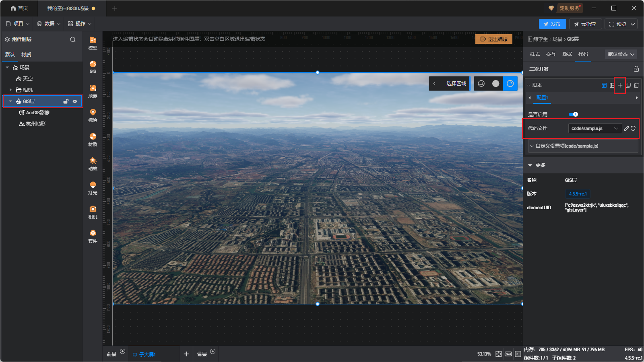
Task: Open the 灯光 (Lighting) component category
Action: (x=93, y=187)
